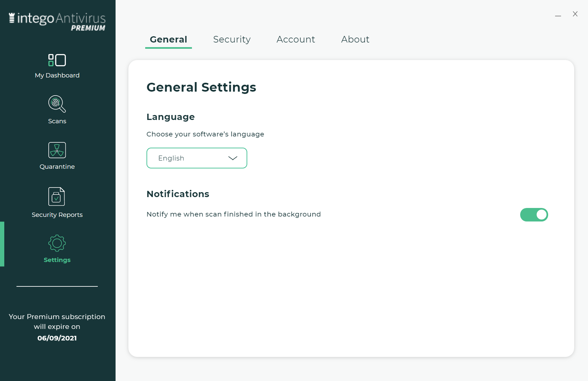
Task: Click the Security Reports sidebar label
Action: 57,215
